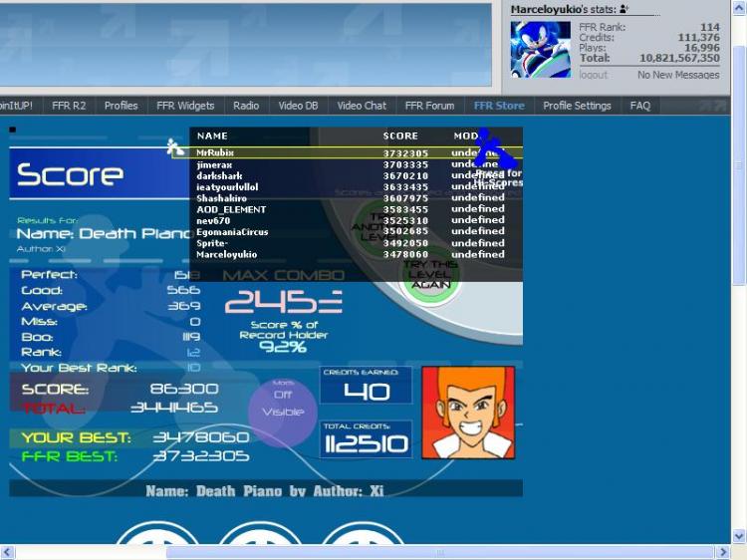Click the FFR Best score 3732305
Screen dimensions: 747x560
[x=200, y=456]
